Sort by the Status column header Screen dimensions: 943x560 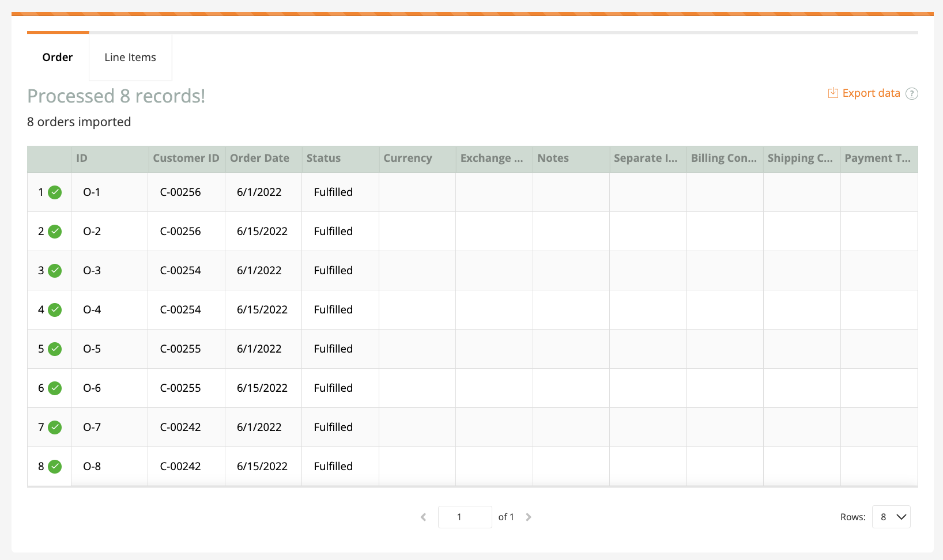pos(340,158)
